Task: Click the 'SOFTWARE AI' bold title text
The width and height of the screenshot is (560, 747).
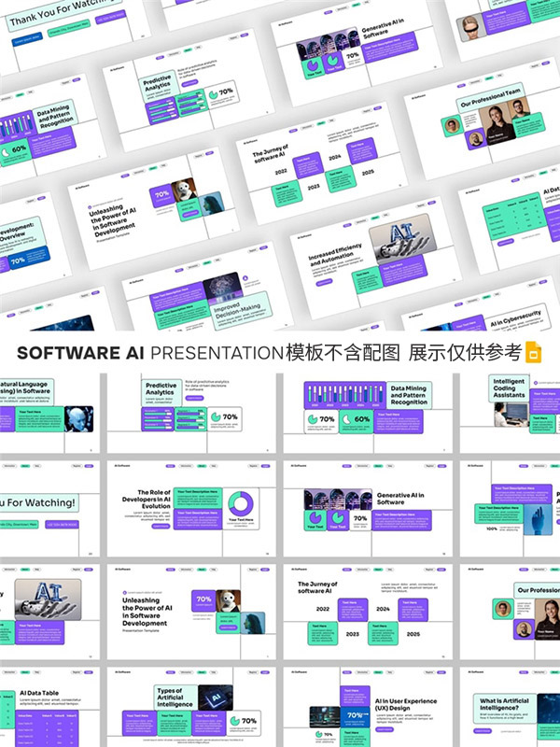Action: tap(80, 353)
